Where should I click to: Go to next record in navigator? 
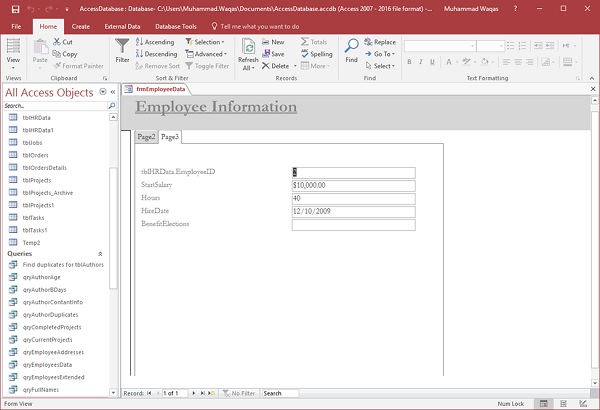click(x=194, y=393)
